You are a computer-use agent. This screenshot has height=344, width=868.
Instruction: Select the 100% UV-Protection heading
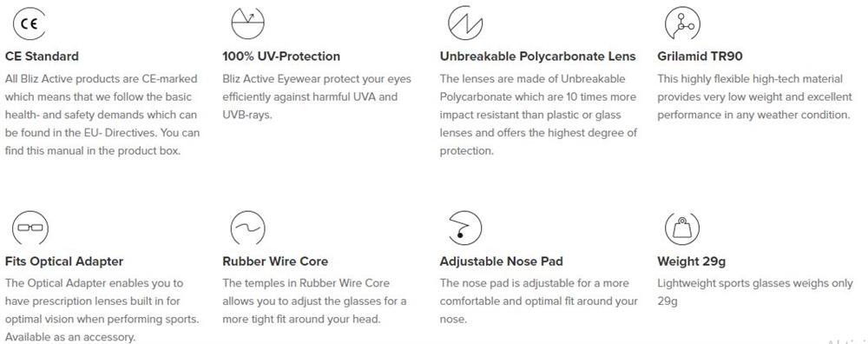point(281,56)
